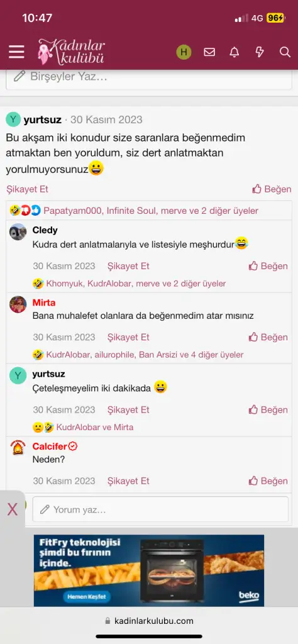Open Cledy's profile avatar
Image resolution: width=298 pixels, height=644 pixels.
[x=18, y=231]
